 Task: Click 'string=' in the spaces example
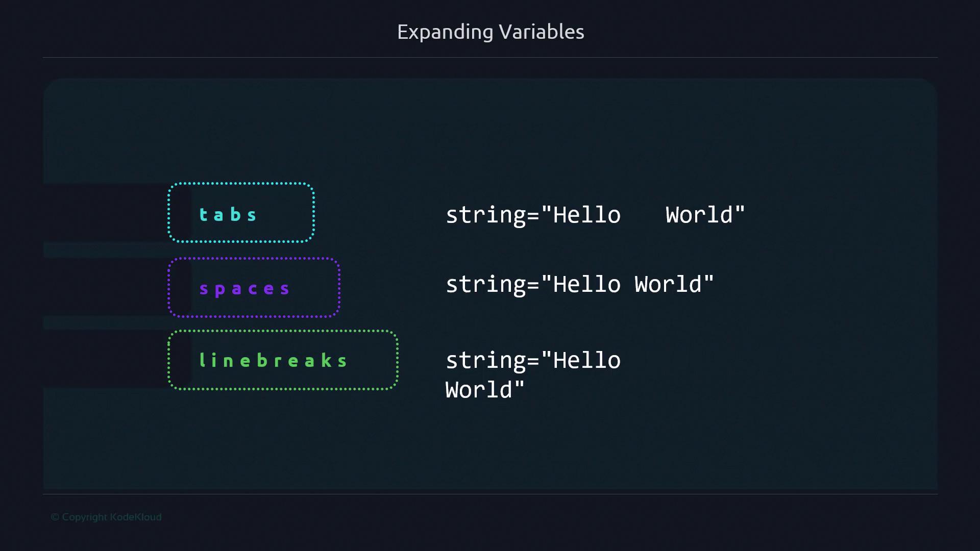coord(492,284)
